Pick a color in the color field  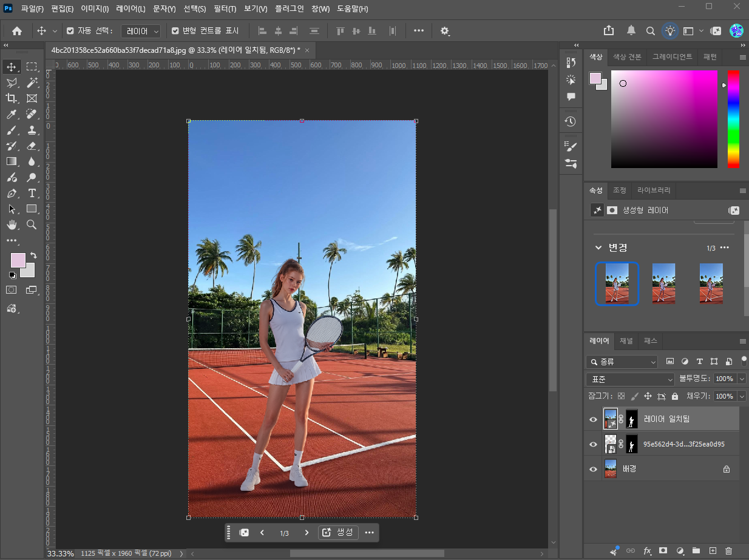[x=664, y=119]
